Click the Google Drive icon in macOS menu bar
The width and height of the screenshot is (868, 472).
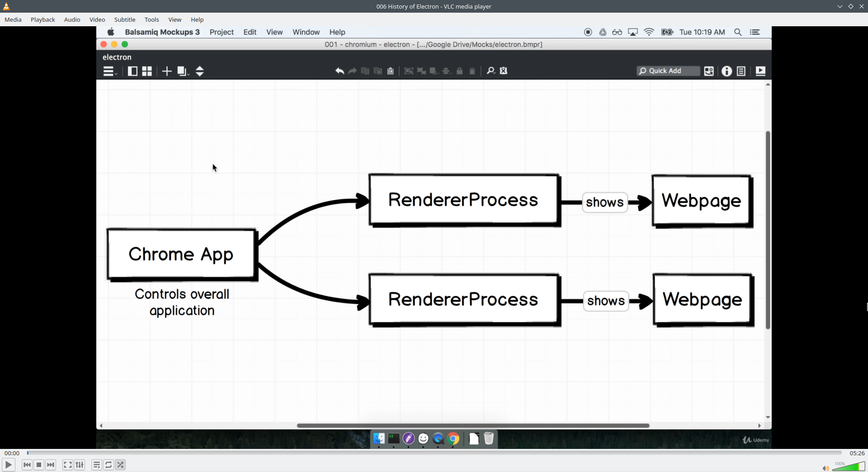603,32
